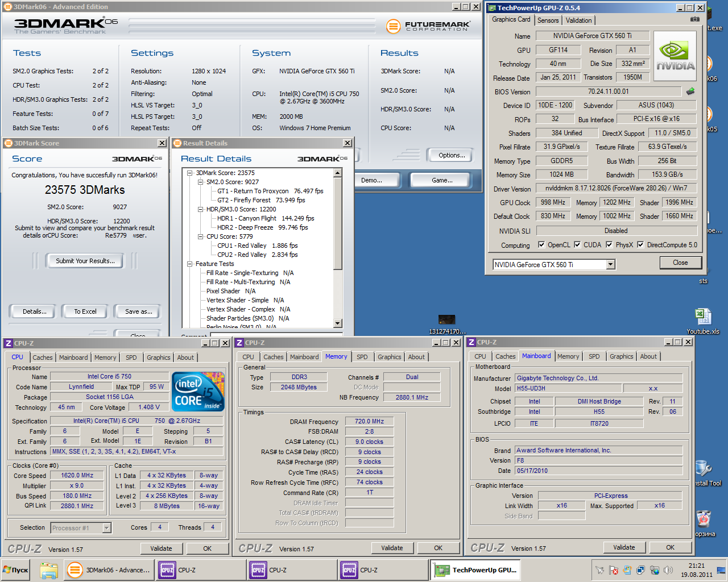Toggle the OpenCL checkbox
728x582 pixels.
point(541,244)
